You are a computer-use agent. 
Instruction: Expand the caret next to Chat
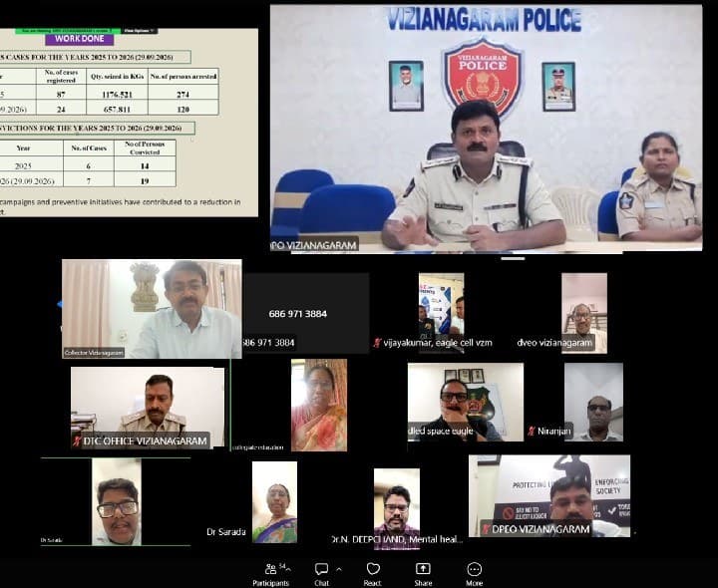point(339,570)
